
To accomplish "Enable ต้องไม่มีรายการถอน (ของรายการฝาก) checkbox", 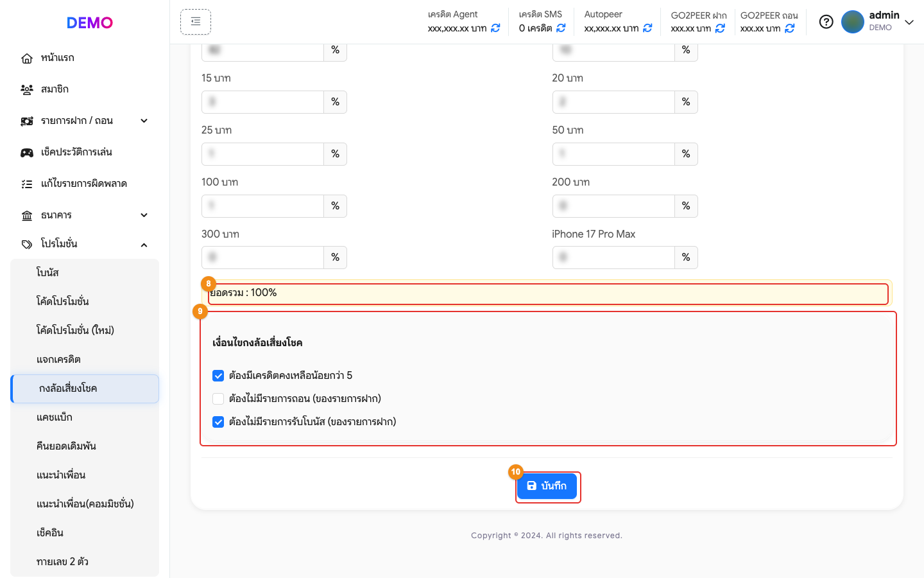I will [x=218, y=399].
